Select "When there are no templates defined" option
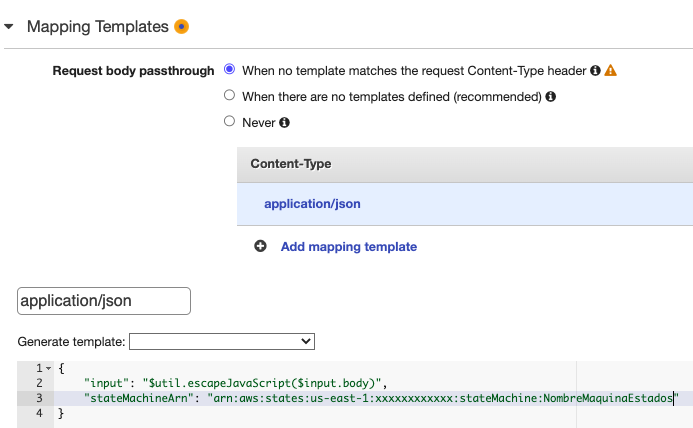 point(230,96)
